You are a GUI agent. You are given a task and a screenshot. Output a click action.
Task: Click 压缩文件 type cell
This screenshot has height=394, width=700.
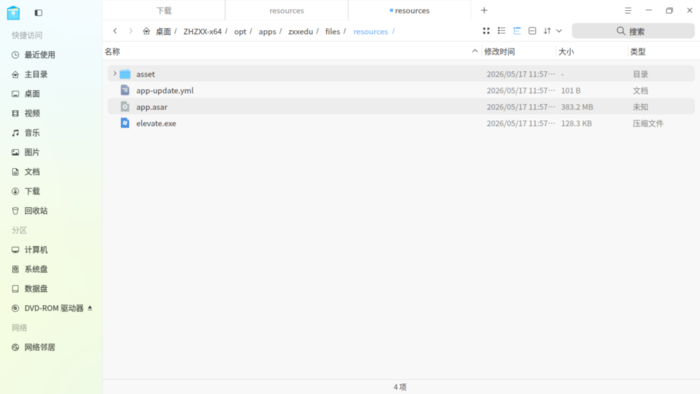pos(648,124)
